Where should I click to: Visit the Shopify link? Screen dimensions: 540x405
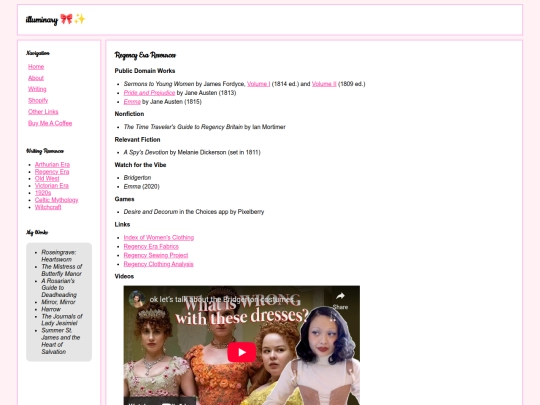38,101
